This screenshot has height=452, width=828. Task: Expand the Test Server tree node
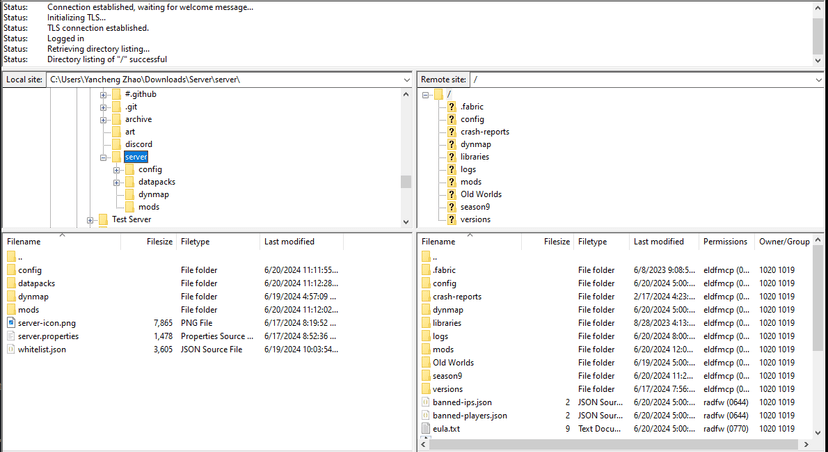coord(90,220)
